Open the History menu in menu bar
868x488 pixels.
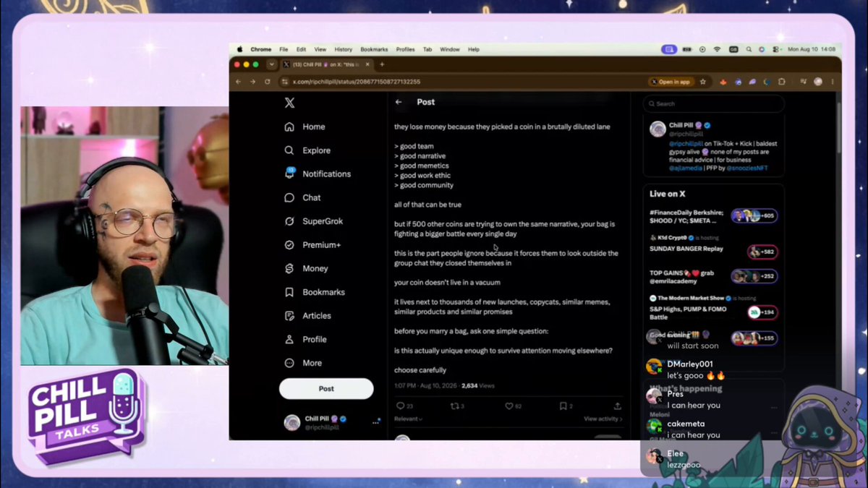(343, 50)
